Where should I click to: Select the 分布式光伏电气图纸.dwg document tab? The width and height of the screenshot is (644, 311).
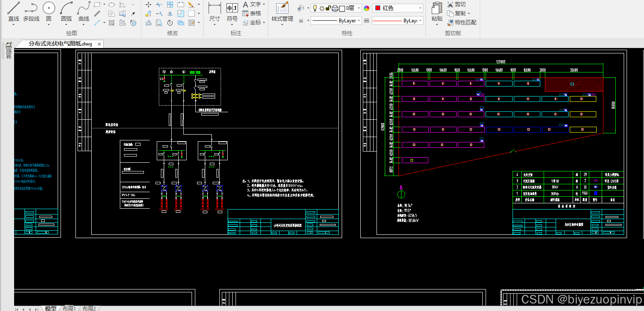coord(60,44)
